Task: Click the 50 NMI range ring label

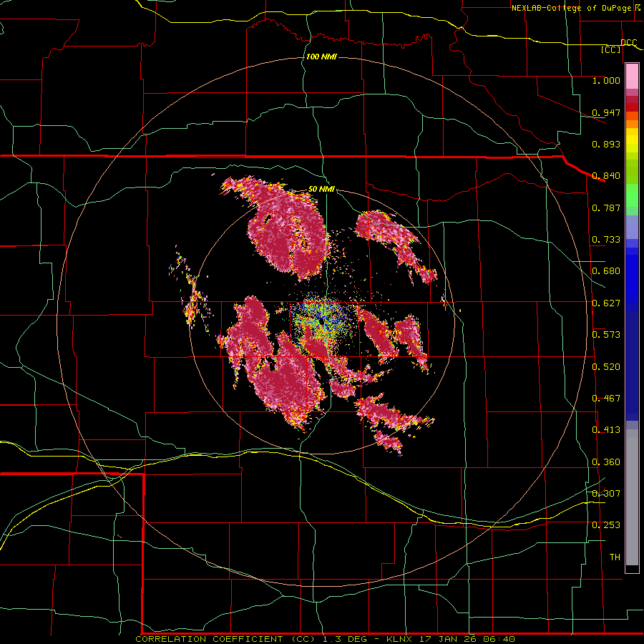Action: [x=321, y=190]
